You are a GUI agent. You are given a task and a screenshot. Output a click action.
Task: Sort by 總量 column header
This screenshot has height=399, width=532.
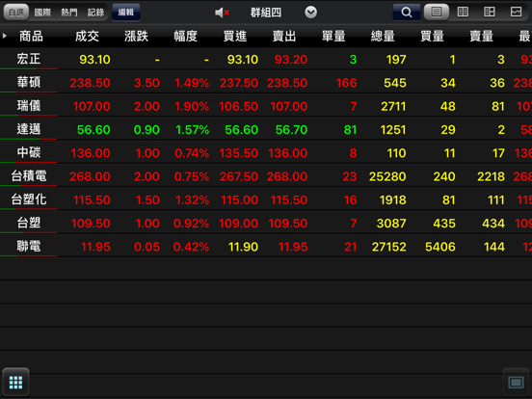383,36
